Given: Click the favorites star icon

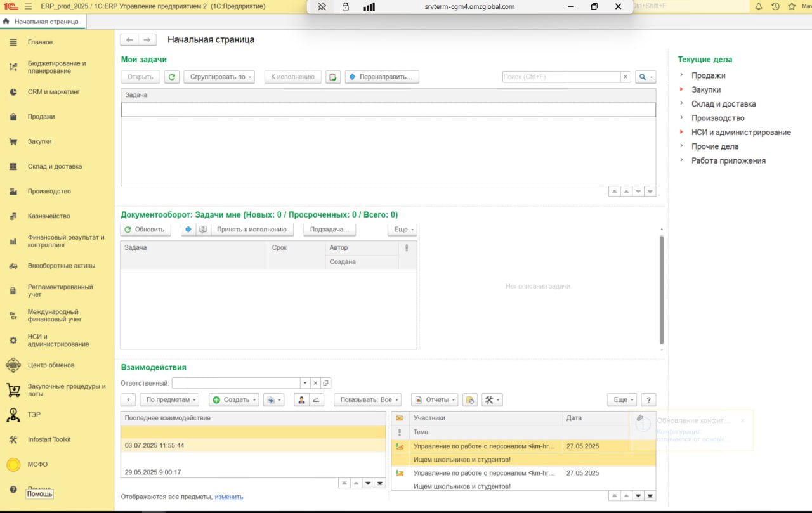Looking at the screenshot, I should tap(792, 6).
